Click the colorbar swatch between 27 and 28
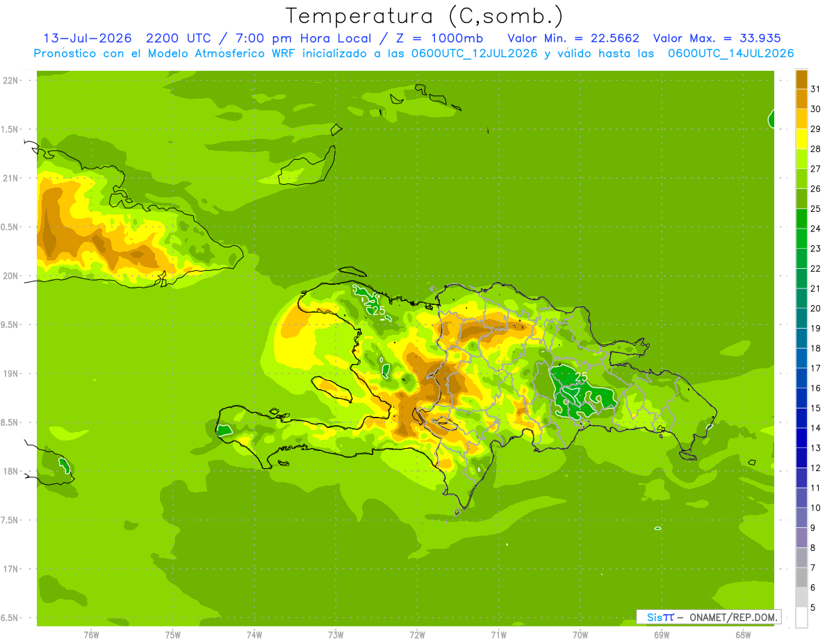 [x=801, y=158]
